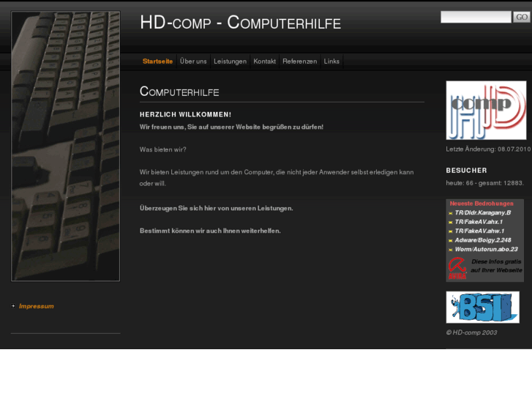Click bug icon next to TR/FakeAV.ahw.1

(x=451, y=231)
